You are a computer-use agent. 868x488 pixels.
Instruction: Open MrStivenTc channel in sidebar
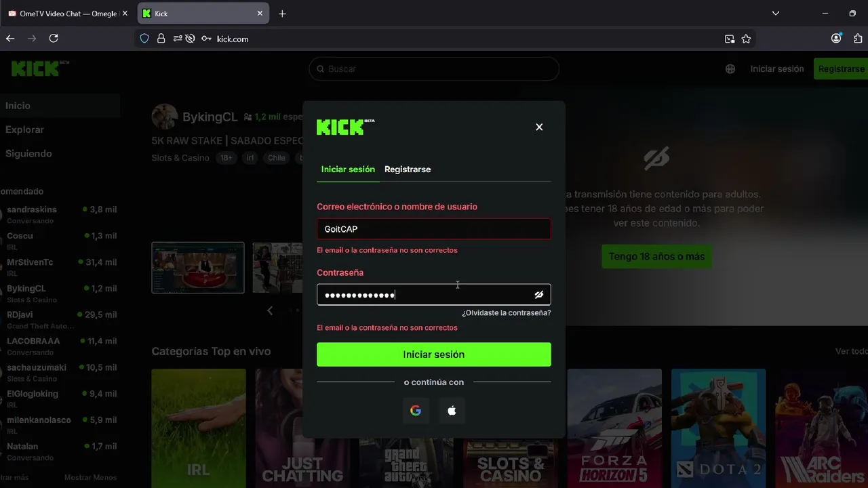click(60, 267)
